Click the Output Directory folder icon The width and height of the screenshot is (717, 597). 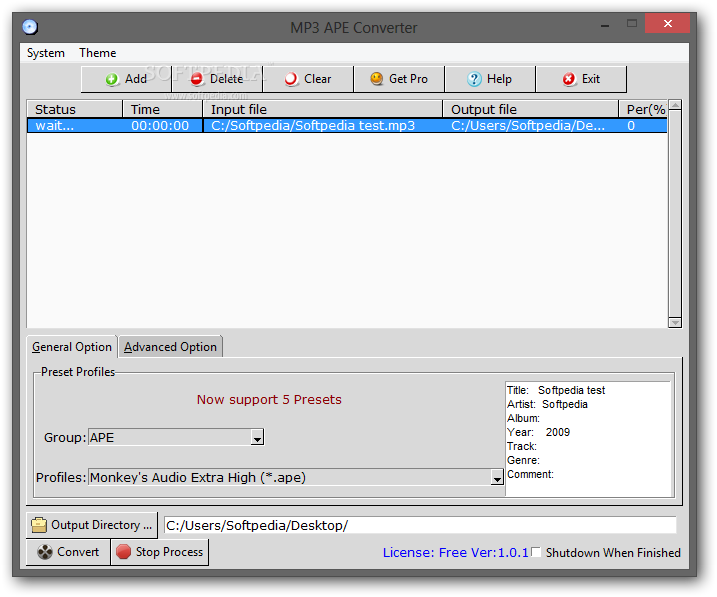pyautogui.click(x=39, y=525)
